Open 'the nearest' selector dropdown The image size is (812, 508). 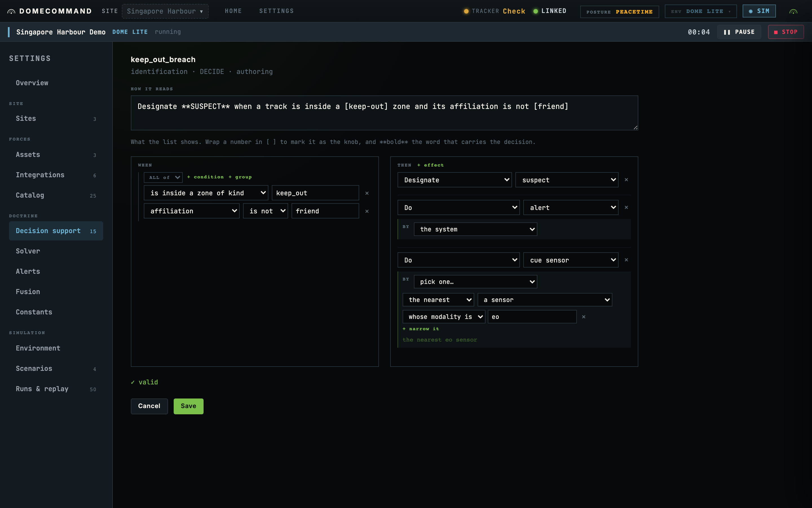[x=438, y=300]
